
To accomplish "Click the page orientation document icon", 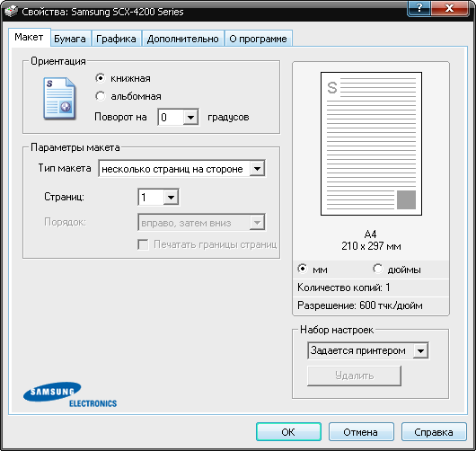I will [59, 99].
